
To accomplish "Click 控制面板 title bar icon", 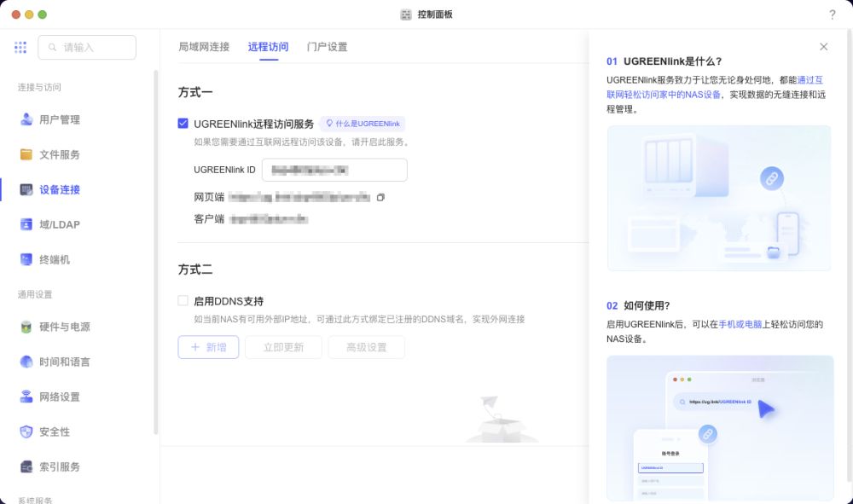I will pos(406,14).
